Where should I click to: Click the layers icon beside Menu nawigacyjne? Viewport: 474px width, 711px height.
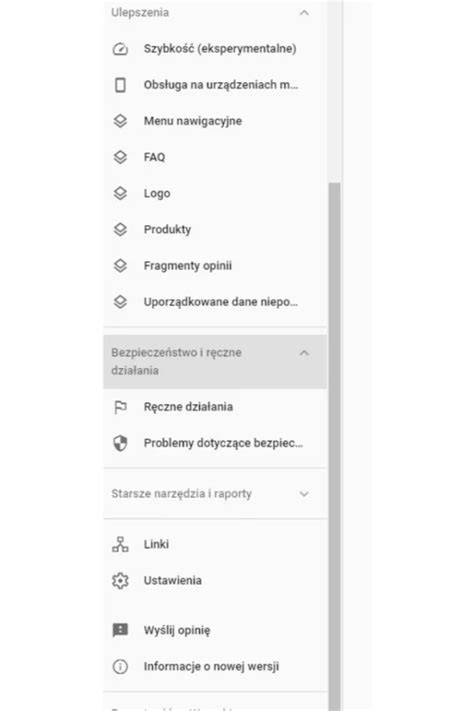pyautogui.click(x=120, y=121)
